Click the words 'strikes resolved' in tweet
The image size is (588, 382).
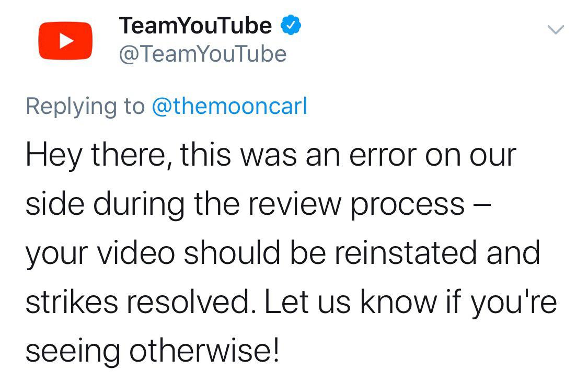tap(137, 302)
